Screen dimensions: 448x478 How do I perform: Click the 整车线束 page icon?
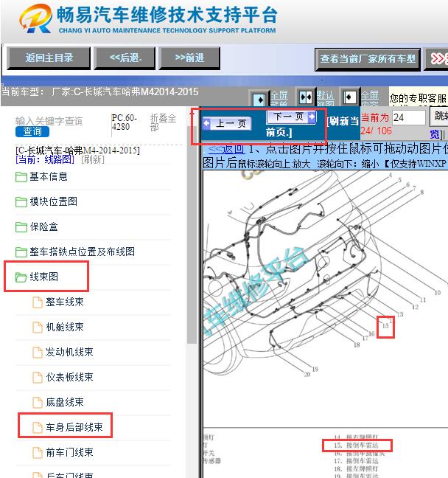38,302
